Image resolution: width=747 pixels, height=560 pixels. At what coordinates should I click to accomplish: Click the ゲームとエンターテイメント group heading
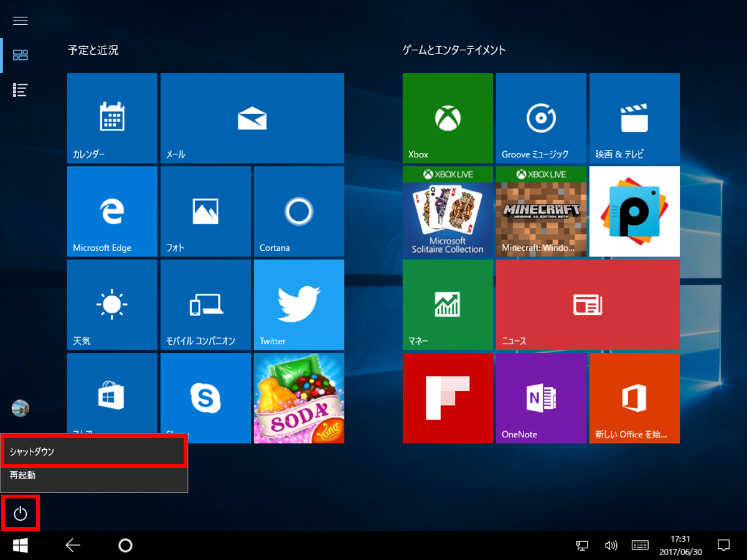pos(454,50)
